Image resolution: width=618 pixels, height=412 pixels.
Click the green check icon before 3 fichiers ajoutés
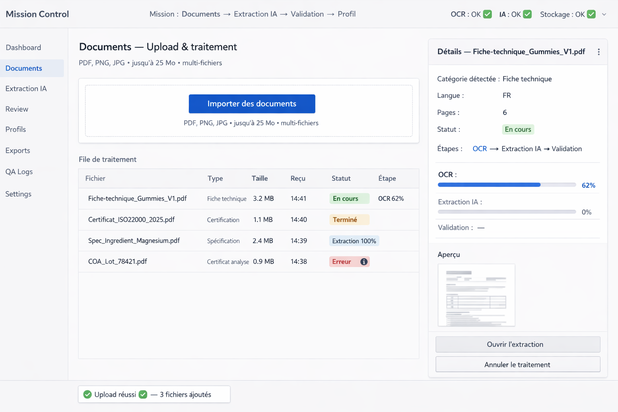tap(143, 395)
